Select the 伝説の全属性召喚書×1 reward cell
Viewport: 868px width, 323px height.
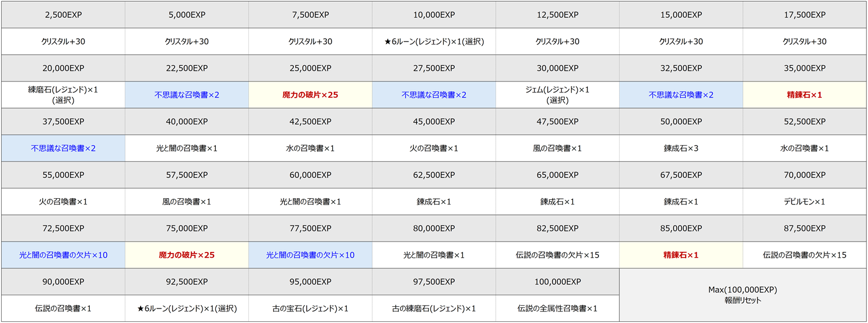pos(557,309)
